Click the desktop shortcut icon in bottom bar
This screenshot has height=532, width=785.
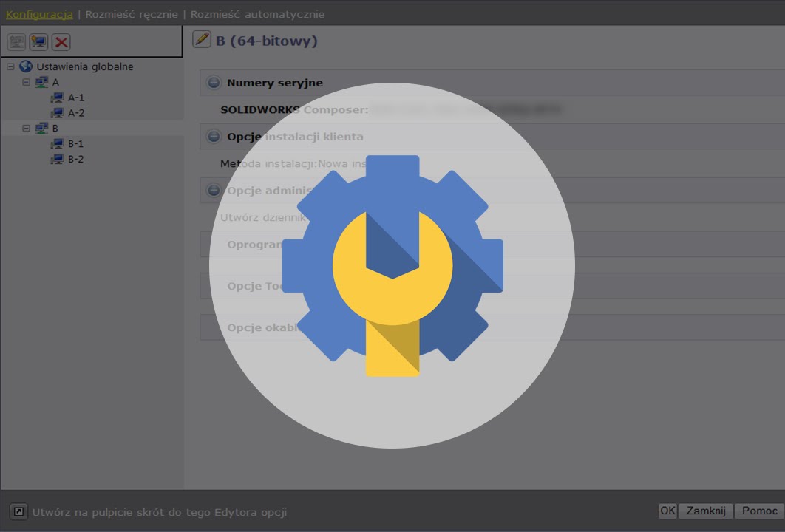(x=18, y=511)
